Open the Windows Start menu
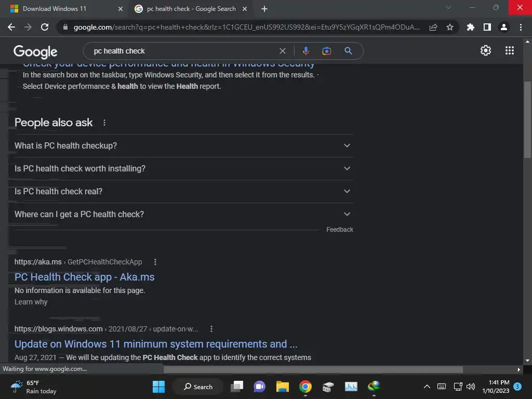The height and width of the screenshot is (399, 532). click(158, 387)
